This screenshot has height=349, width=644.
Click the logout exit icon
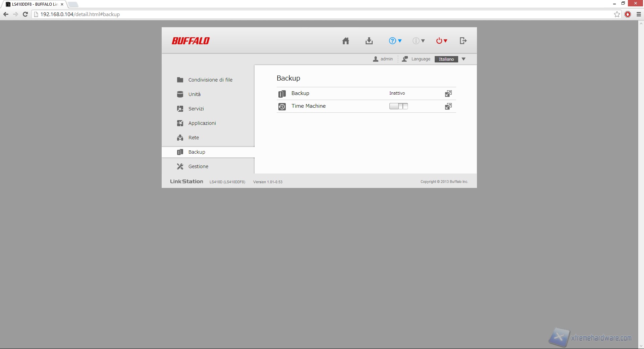[463, 41]
